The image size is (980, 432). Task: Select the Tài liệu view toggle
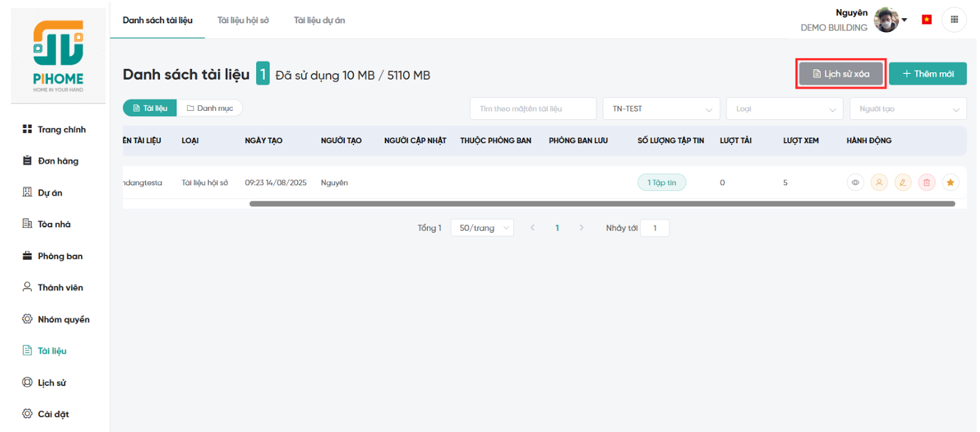click(x=150, y=108)
